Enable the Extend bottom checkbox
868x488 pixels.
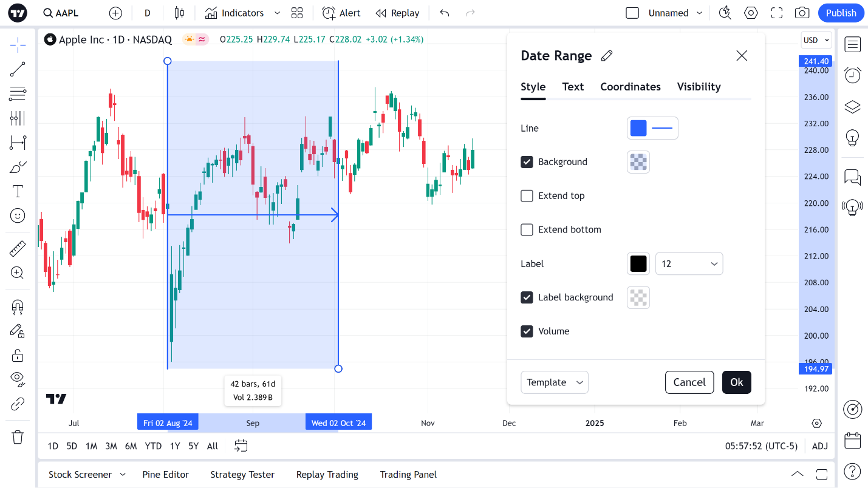(527, 230)
